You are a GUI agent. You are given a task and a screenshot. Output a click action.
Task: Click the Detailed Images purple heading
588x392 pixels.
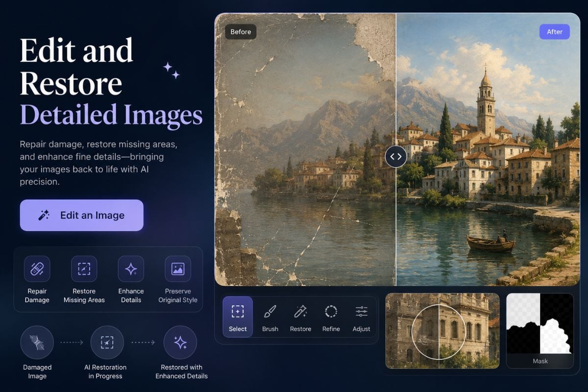pos(111,115)
